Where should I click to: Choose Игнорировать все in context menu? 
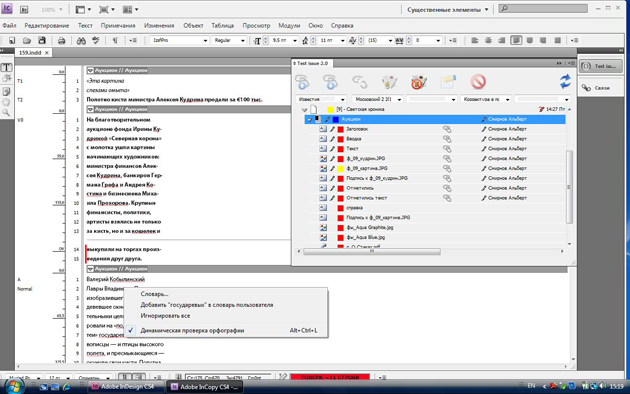coord(165,316)
